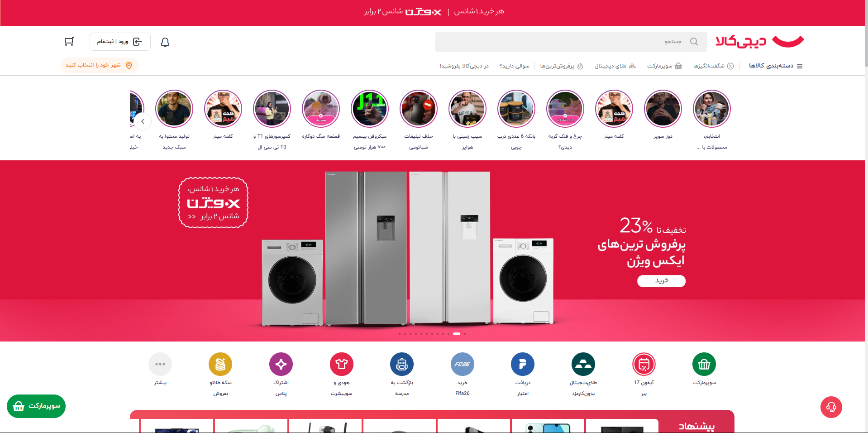
Task: Open the red T-shirt hoodie category icon
Action: [341, 364]
